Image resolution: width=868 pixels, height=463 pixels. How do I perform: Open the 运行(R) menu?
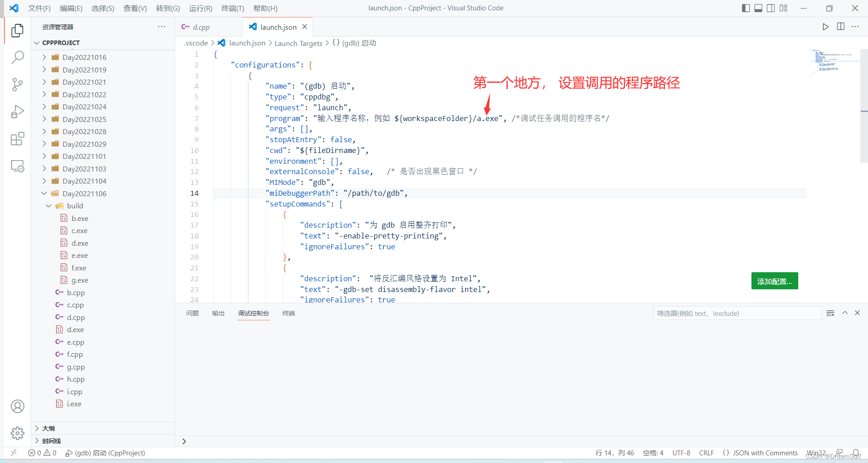[x=201, y=8]
